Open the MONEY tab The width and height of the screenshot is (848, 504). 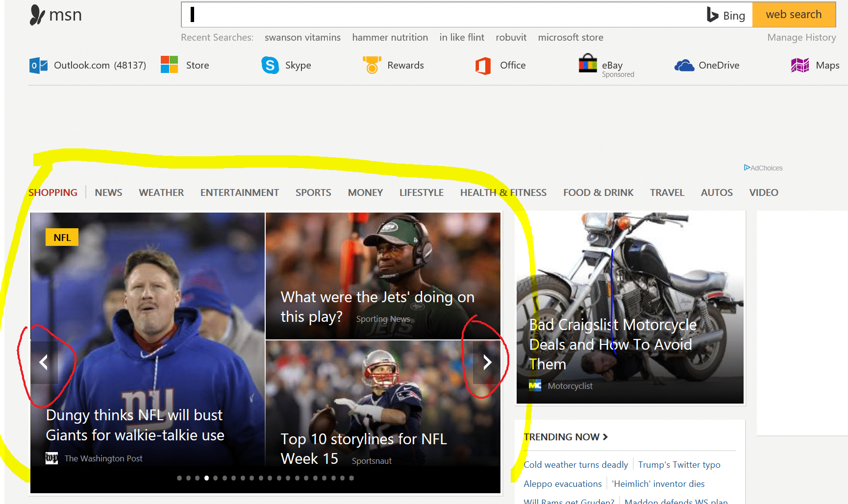[x=365, y=192]
